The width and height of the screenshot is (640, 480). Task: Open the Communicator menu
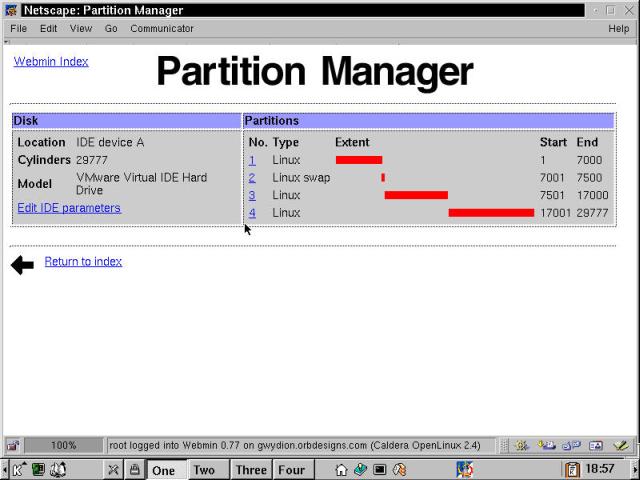162,29
